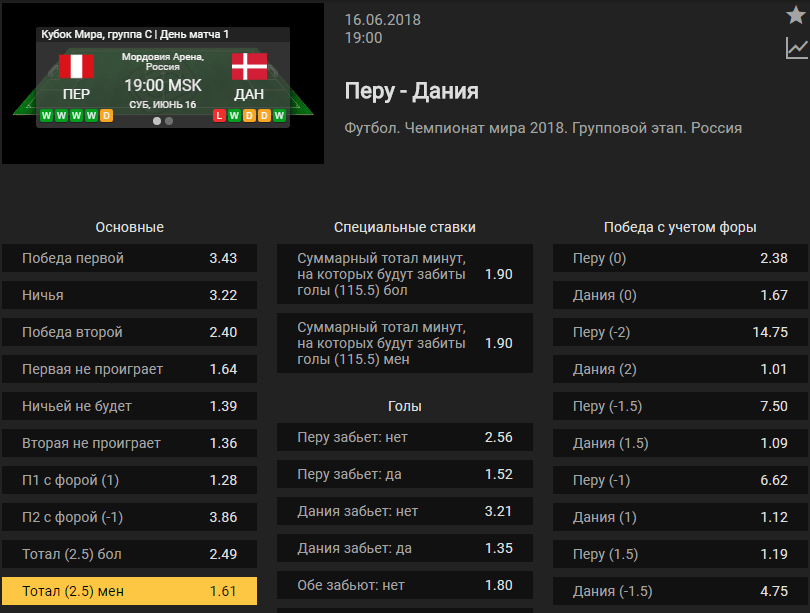
Task: Click the 19:00 MSK kickoff time in widget
Action: [x=163, y=85]
